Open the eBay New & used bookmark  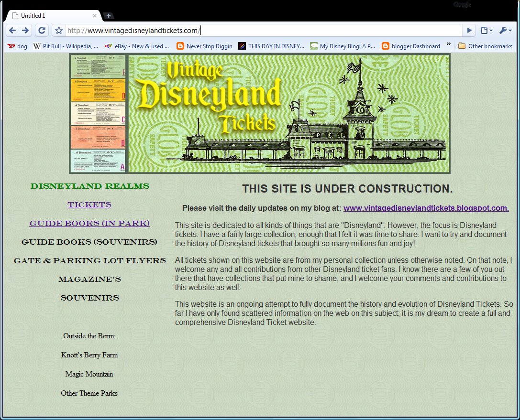(x=137, y=46)
